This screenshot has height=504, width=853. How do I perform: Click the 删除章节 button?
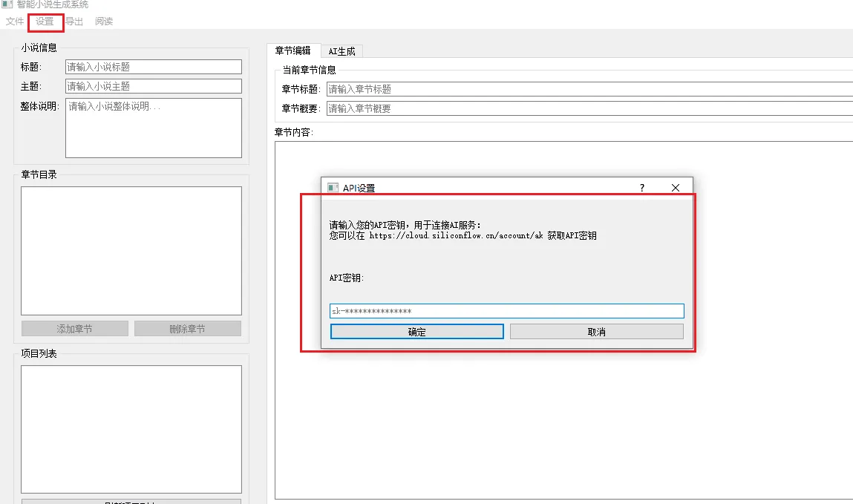(x=188, y=328)
